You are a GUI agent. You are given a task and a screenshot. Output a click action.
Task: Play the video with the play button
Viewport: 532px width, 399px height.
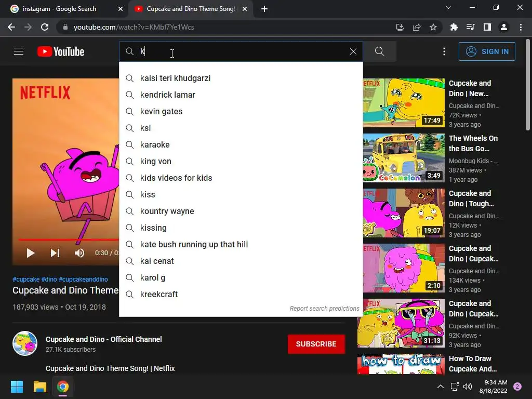coord(31,253)
